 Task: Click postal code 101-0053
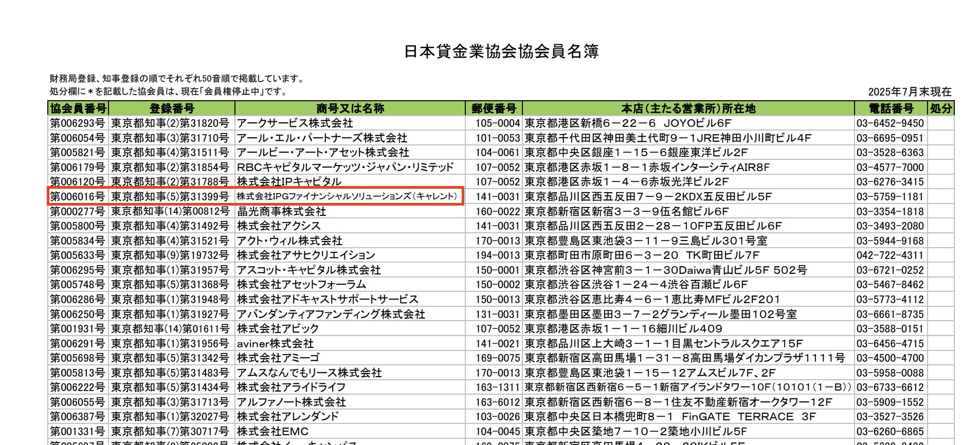(498, 138)
